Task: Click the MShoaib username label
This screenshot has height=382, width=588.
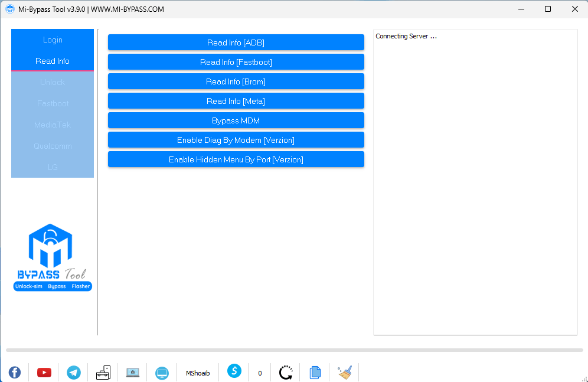Action: pyautogui.click(x=197, y=373)
